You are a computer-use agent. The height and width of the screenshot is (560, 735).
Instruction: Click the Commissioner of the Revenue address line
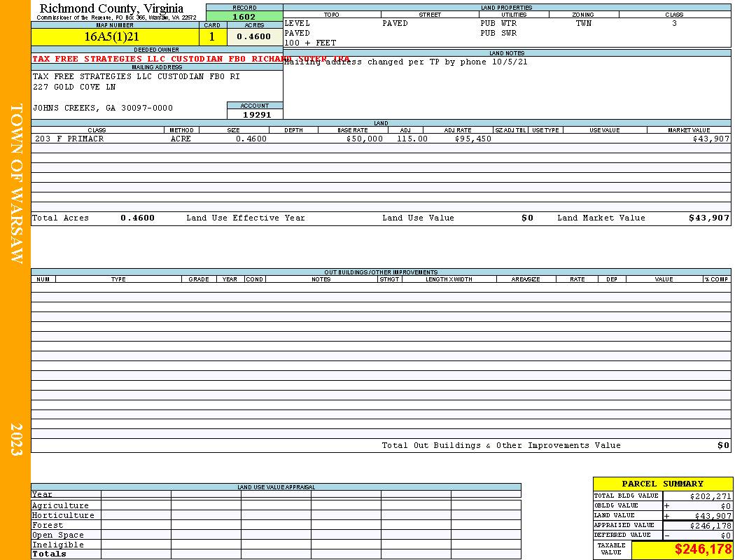click(116, 17)
